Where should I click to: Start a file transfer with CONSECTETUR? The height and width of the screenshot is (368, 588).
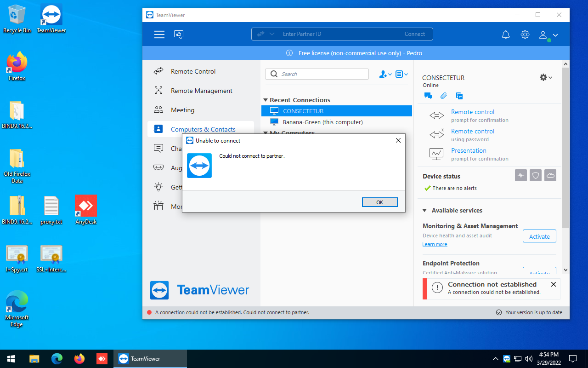pyautogui.click(x=443, y=96)
